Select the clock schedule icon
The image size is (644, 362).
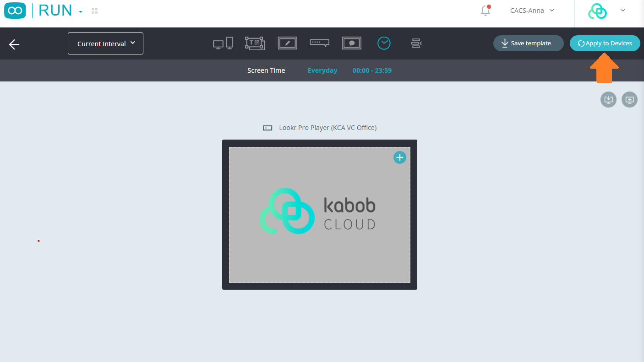[x=384, y=43]
